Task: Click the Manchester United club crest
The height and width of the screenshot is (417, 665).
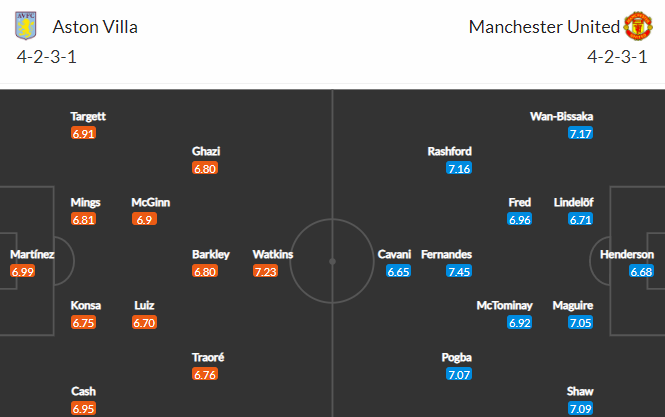Action: click(x=637, y=26)
